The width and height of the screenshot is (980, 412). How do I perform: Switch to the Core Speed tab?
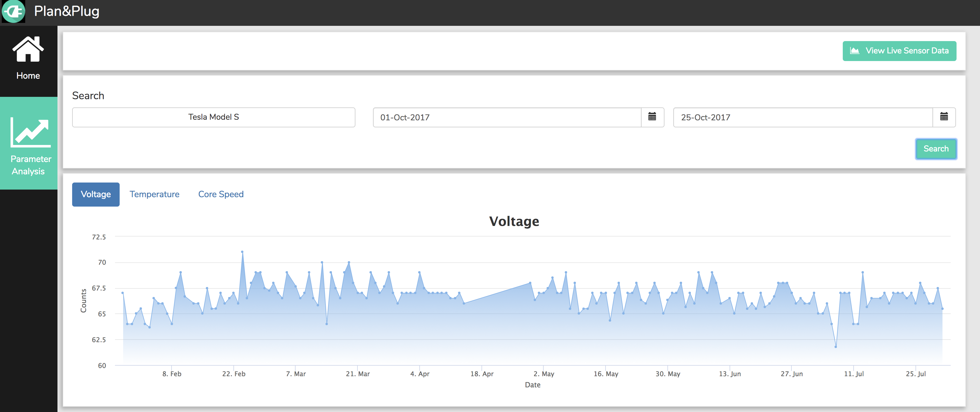[x=221, y=194]
